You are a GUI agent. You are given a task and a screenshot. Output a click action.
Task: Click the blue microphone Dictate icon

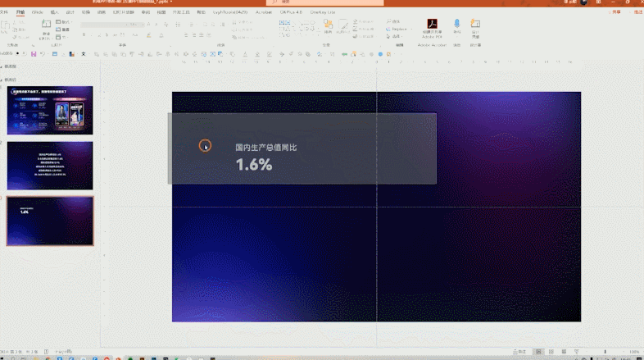[x=456, y=24]
